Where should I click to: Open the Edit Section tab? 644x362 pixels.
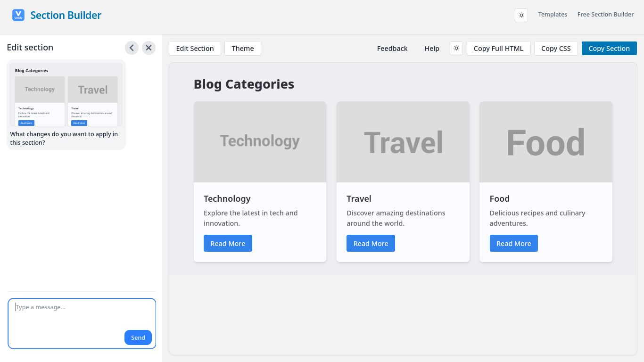195,49
